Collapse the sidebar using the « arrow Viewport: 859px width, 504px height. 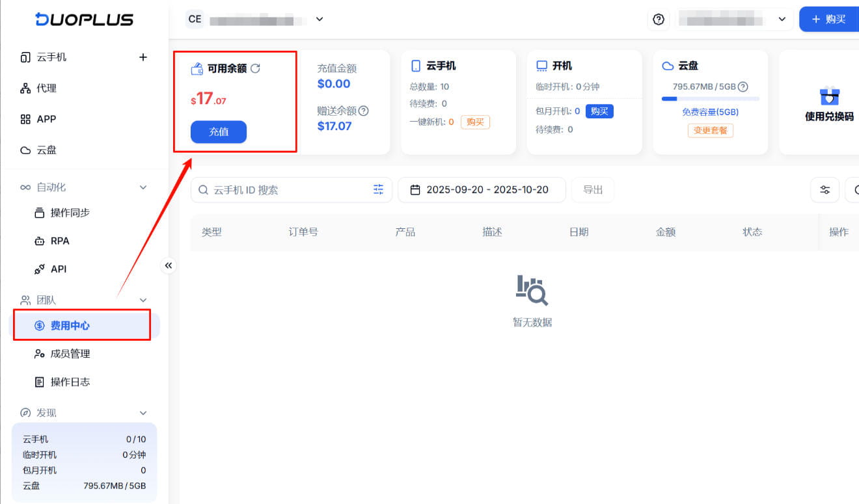169,265
